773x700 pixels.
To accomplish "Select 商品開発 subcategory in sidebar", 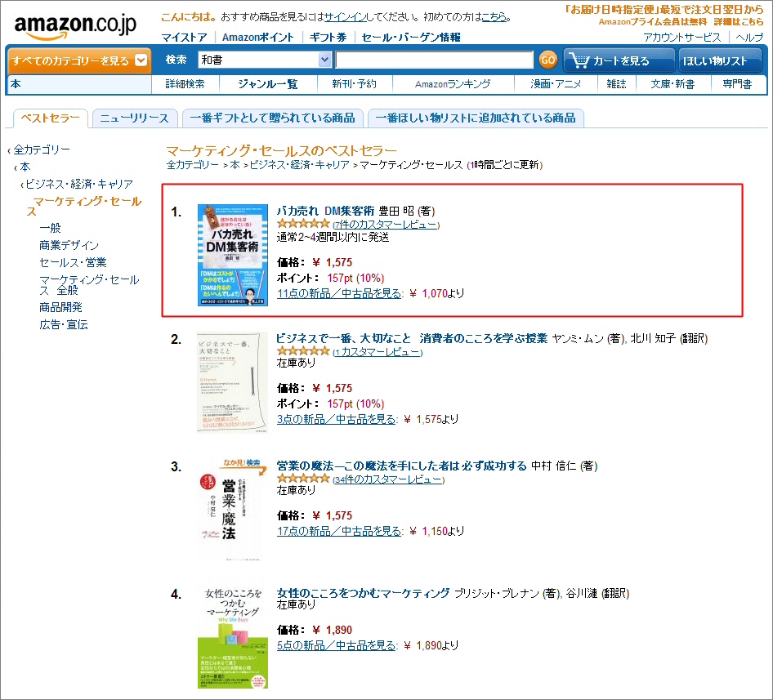I will tap(60, 307).
